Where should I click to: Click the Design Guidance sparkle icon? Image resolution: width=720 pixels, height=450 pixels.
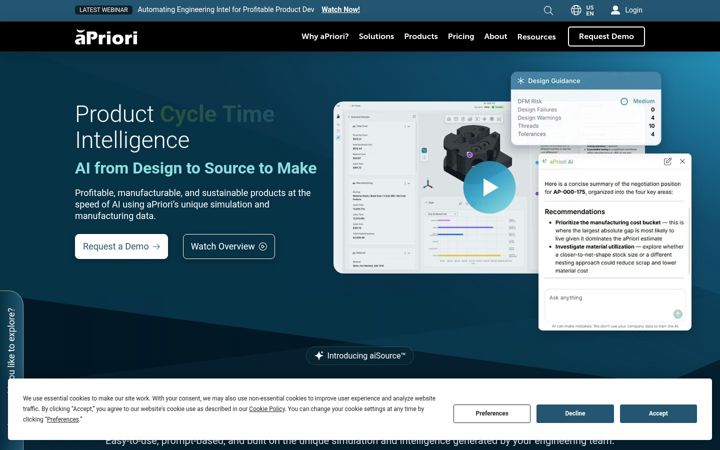pyautogui.click(x=520, y=81)
